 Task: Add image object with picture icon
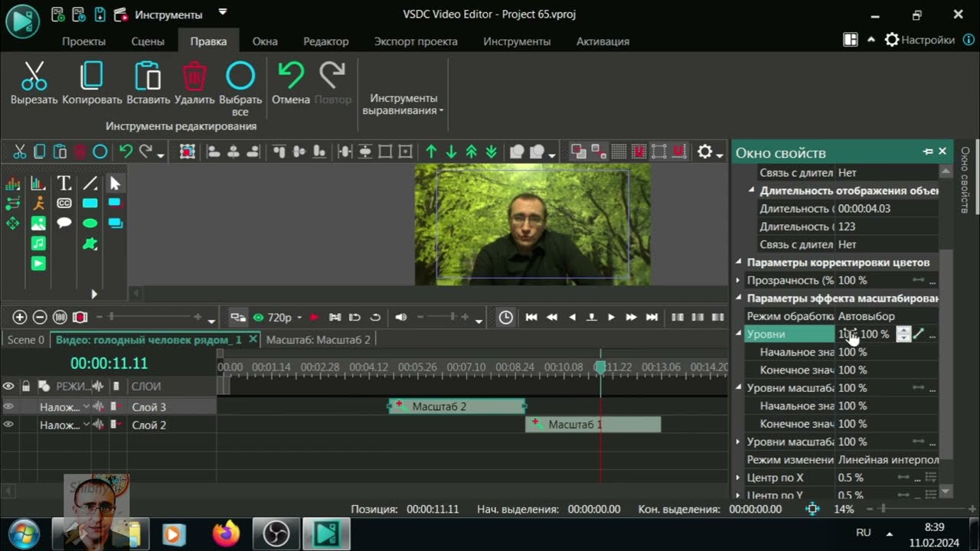point(38,223)
